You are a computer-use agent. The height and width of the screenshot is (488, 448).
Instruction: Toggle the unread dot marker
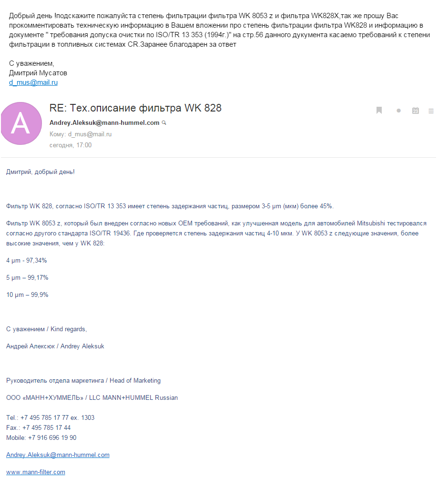398,111
